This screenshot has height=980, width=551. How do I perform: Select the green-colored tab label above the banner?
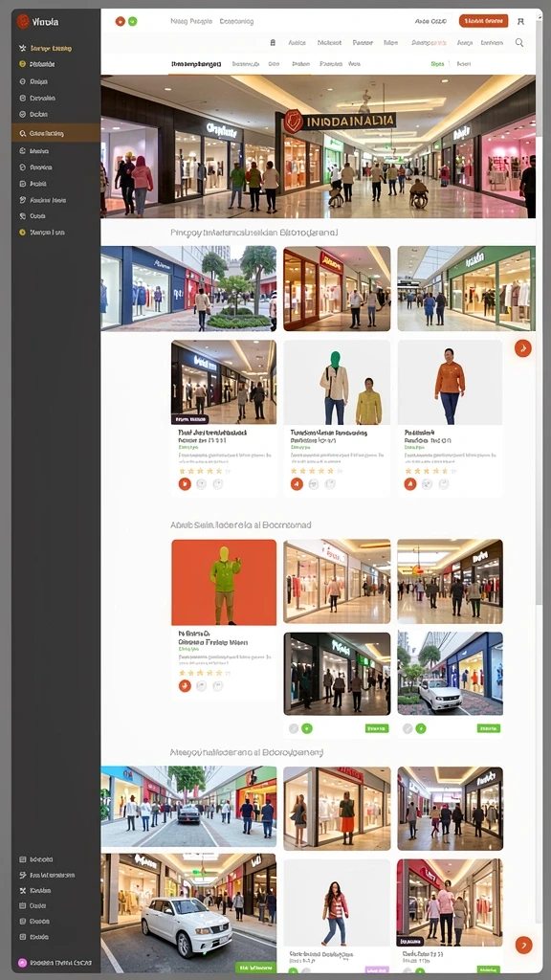[x=437, y=64]
